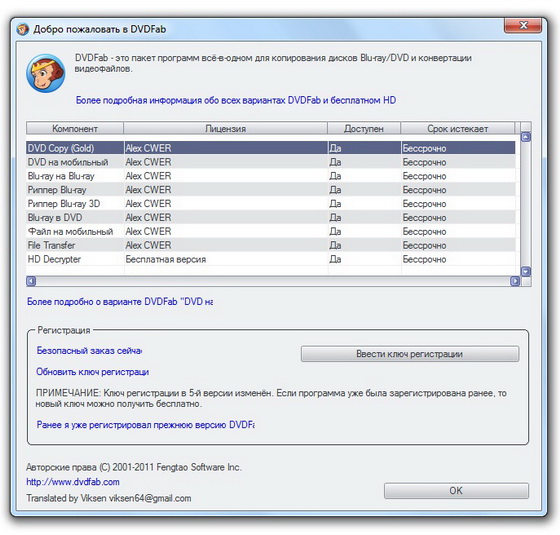Open Более подробно о варианте DVDFab link
Screen dimensions: 560x535
[120, 302]
